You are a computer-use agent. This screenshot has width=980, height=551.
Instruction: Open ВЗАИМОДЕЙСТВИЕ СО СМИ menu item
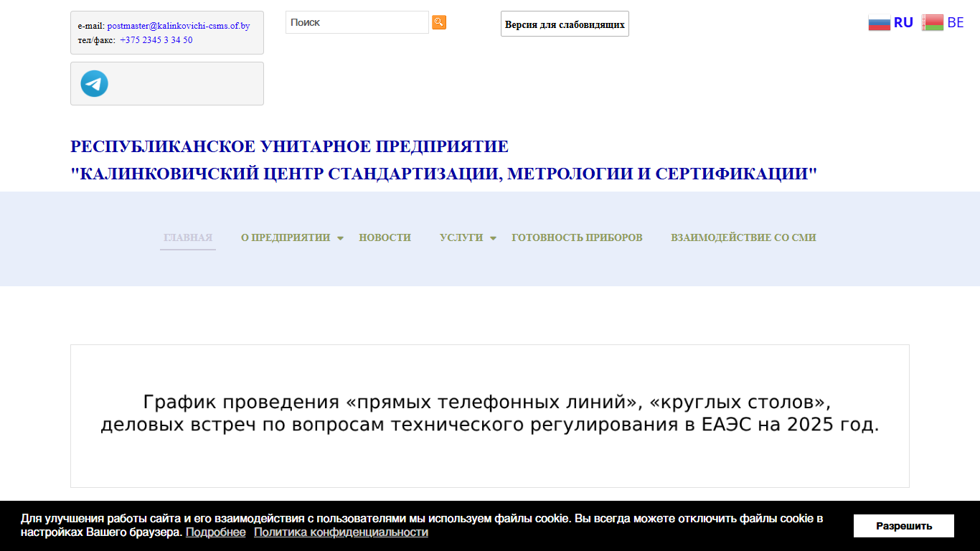743,237
